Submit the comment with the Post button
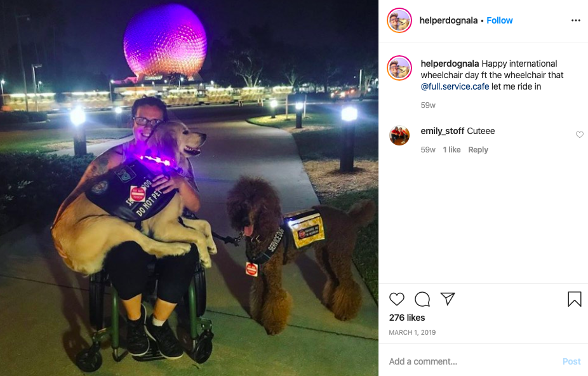Screen dimensions: 588x376 click(571, 361)
